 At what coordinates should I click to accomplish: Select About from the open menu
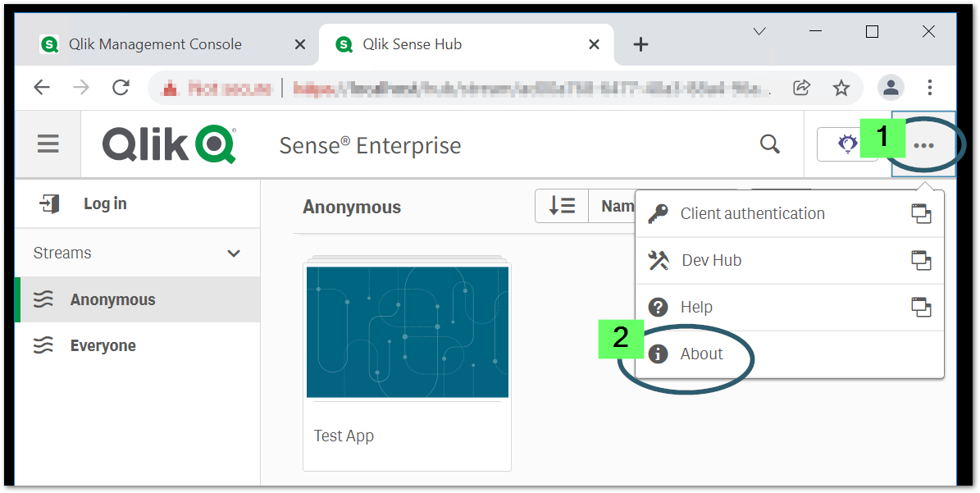(700, 354)
